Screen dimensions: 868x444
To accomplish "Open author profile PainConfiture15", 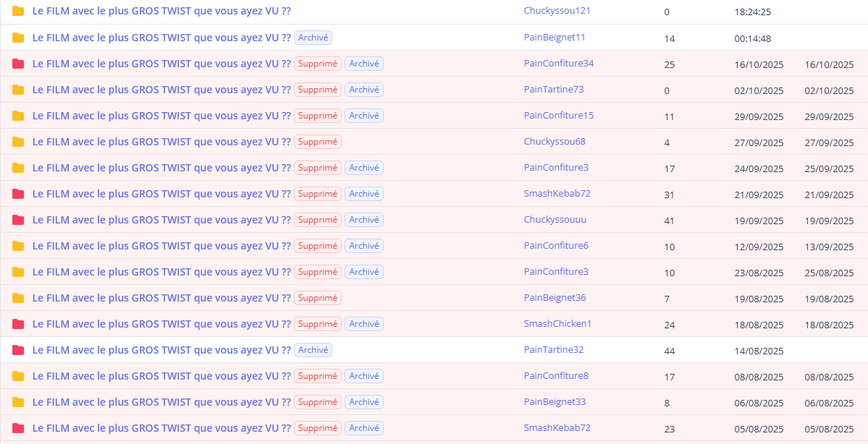I will click(558, 116).
